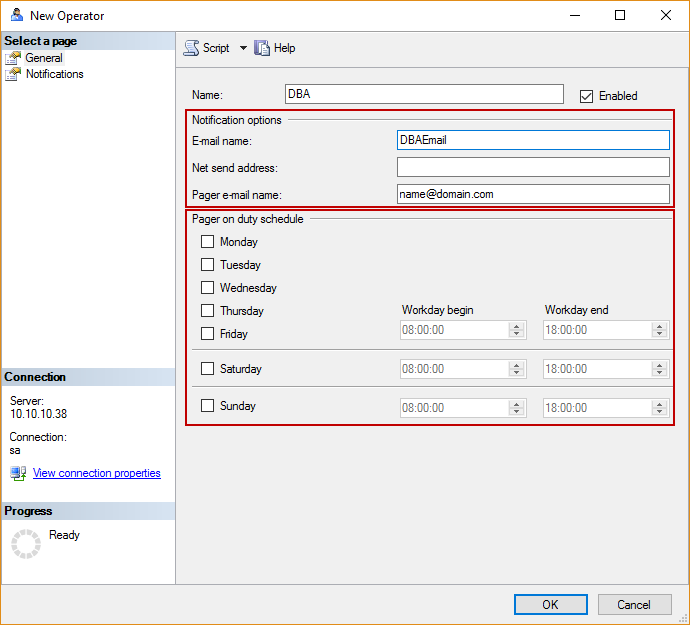Click the window resize grip at bottom corner
Image resolution: width=690 pixels, height=625 pixels.
tap(683, 618)
